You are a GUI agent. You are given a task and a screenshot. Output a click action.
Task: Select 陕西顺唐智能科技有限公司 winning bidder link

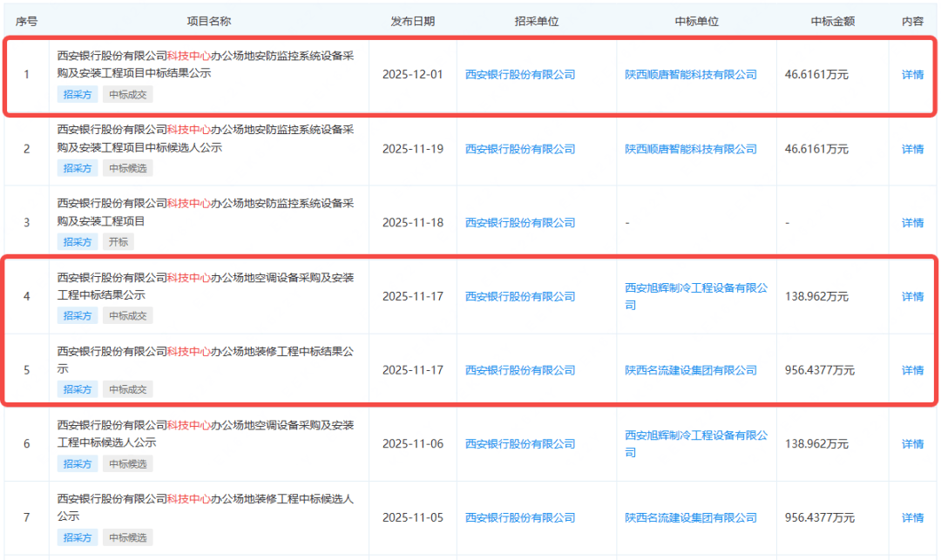click(x=690, y=75)
